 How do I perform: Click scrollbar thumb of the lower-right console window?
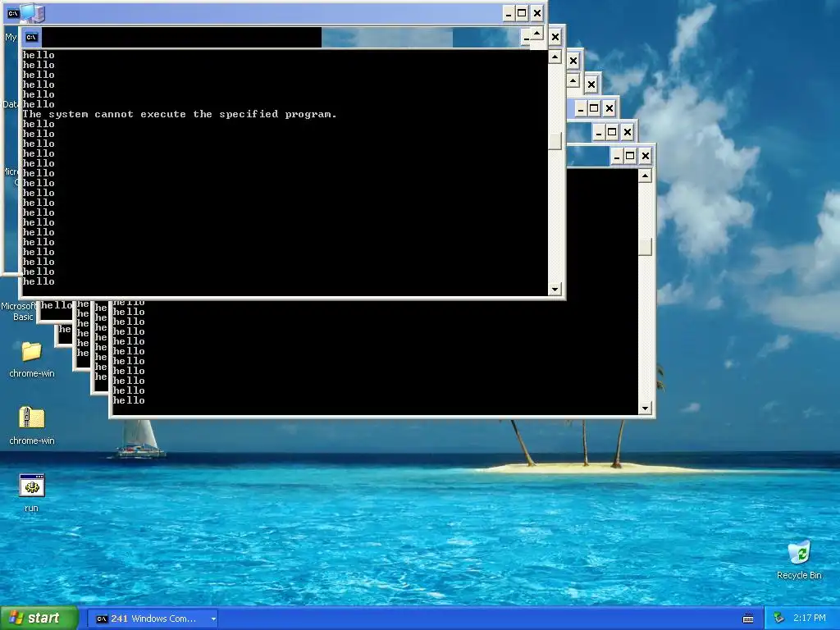(x=645, y=246)
